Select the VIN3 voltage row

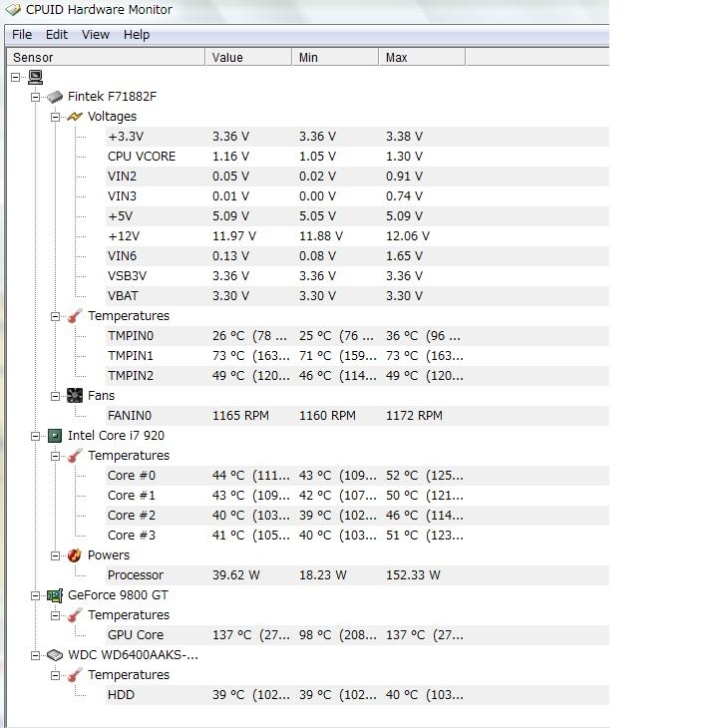(x=357, y=196)
